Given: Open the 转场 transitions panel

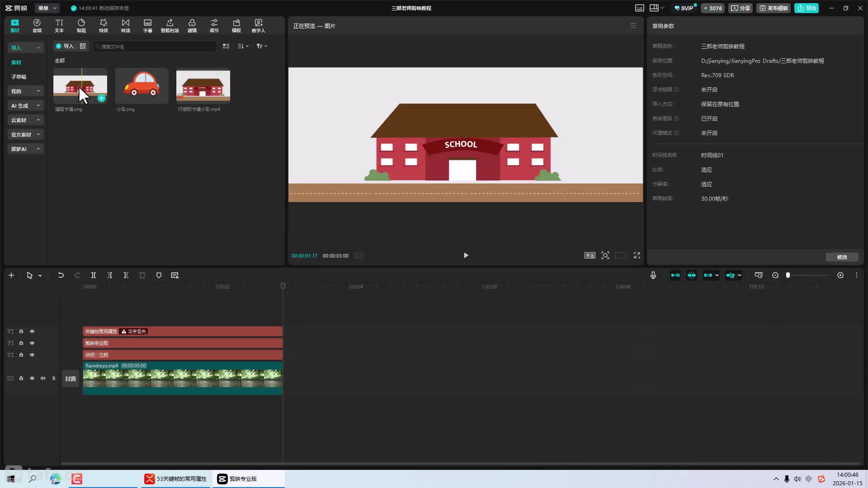Looking at the screenshot, I should (126, 26).
